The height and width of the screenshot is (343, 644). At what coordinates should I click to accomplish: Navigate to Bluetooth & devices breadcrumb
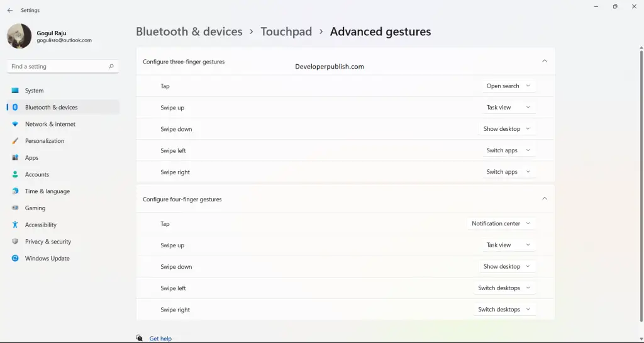pos(189,31)
